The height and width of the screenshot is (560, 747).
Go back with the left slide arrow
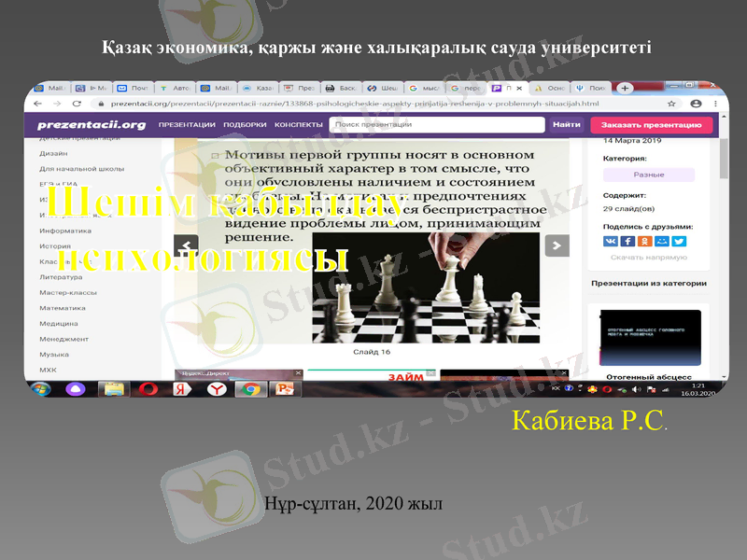pos(188,244)
